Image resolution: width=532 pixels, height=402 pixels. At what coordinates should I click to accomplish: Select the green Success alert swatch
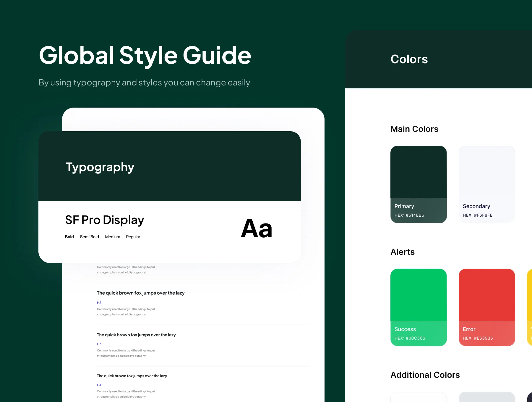[419, 307]
